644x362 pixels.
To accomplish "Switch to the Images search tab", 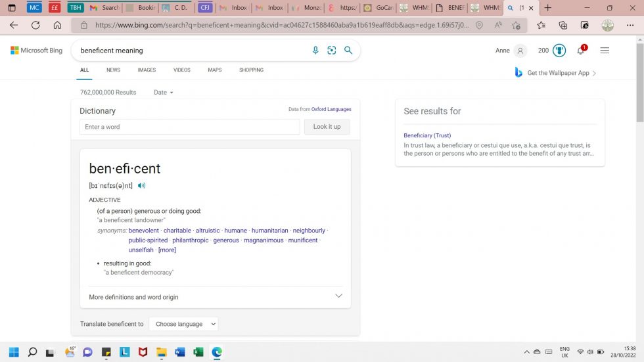I will tap(147, 70).
